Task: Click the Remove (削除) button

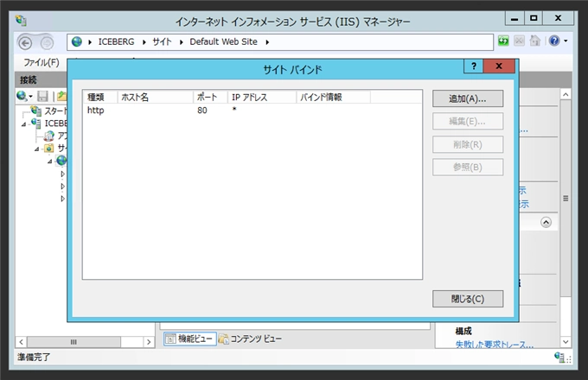Action: pyautogui.click(x=468, y=144)
